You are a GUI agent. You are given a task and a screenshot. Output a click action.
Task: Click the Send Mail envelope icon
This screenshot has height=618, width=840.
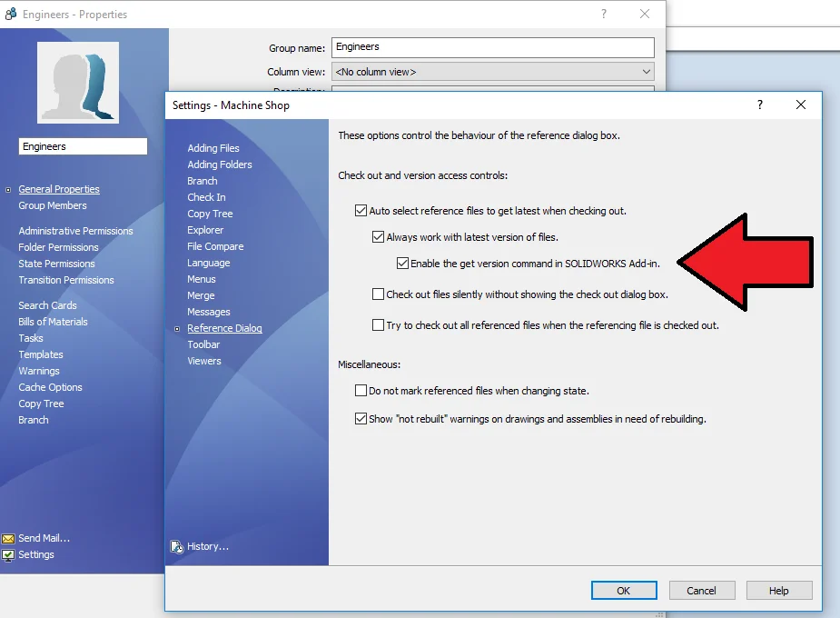pos(8,538)
